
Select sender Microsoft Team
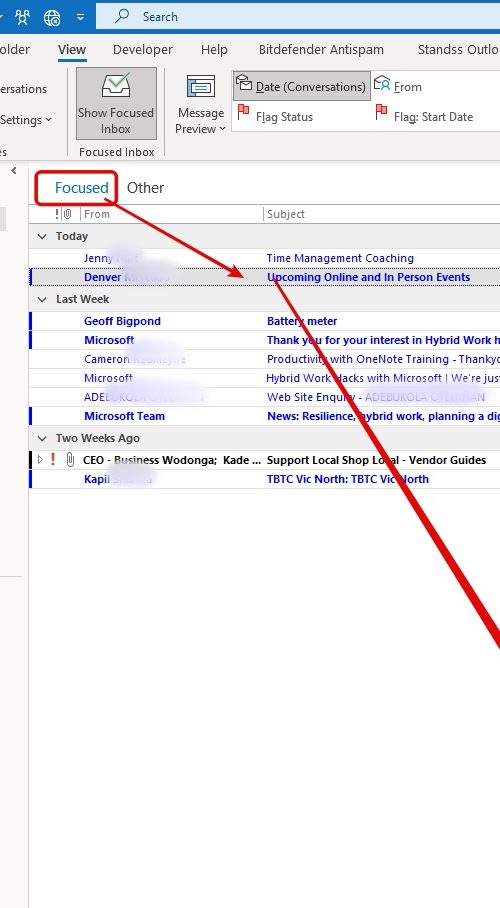coord(125,416)
